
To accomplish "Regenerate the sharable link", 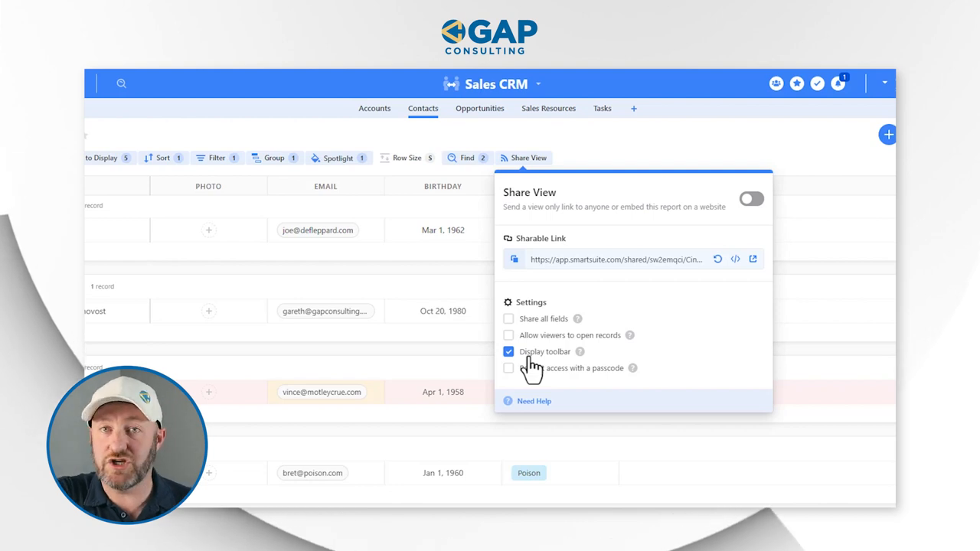I will [x=717, y=259].
